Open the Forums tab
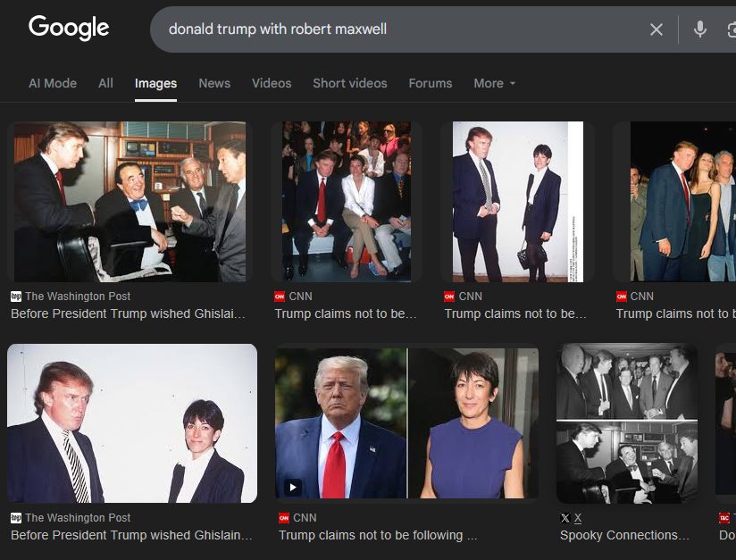Viewport: 736px width, 560px height. [431, 83]
